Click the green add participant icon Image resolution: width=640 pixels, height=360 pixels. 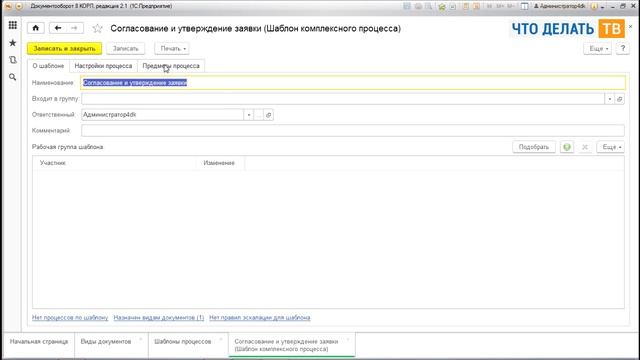tap(567, 147)
